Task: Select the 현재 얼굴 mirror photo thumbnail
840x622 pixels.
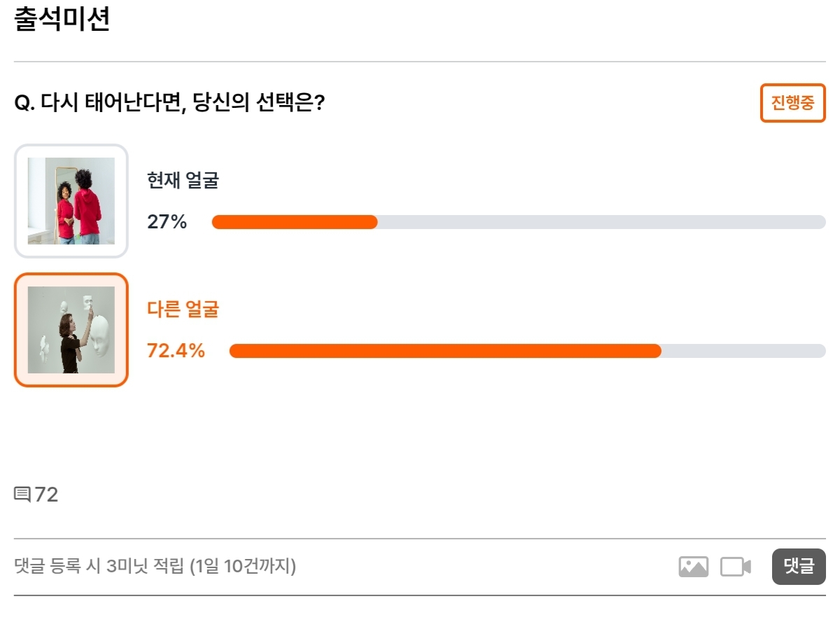Action: 71,201
